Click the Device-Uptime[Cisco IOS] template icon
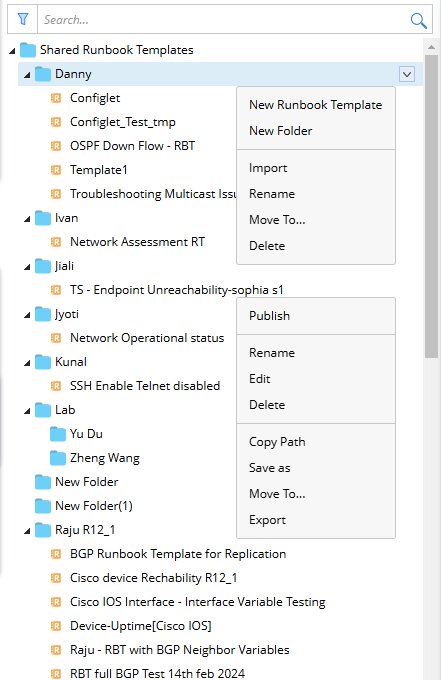Image resolution: width=441 pixels, height=680 pixels. click(56, 626)
